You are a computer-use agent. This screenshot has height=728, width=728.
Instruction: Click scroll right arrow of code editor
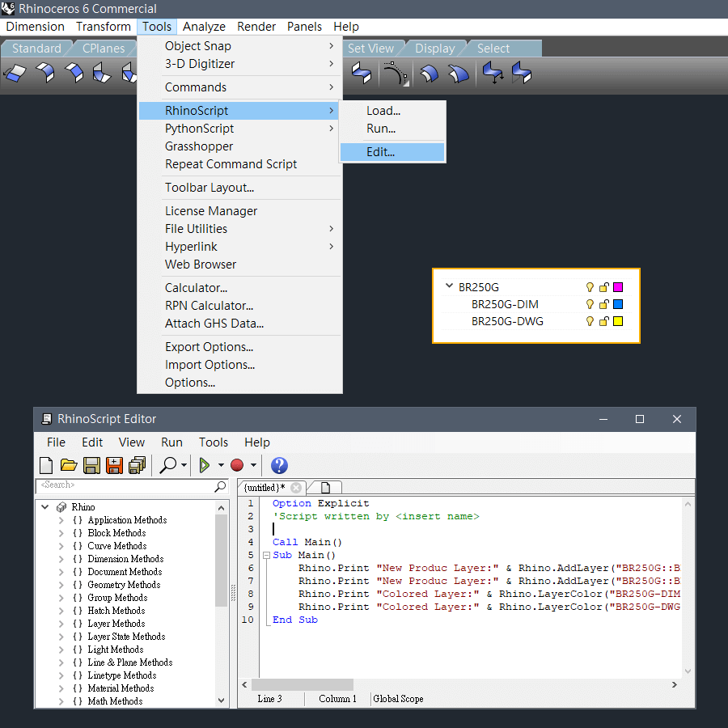[x=675, y=685]
